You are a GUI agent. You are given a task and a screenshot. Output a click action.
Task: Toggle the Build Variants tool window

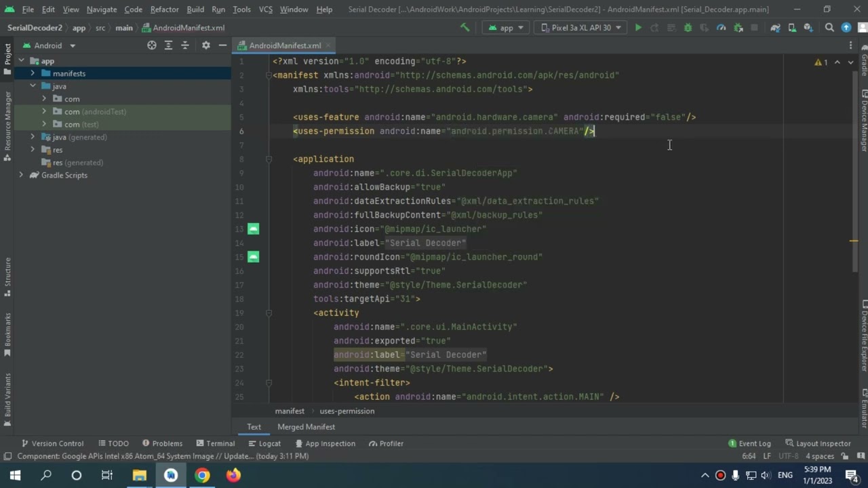pos(7,400)
